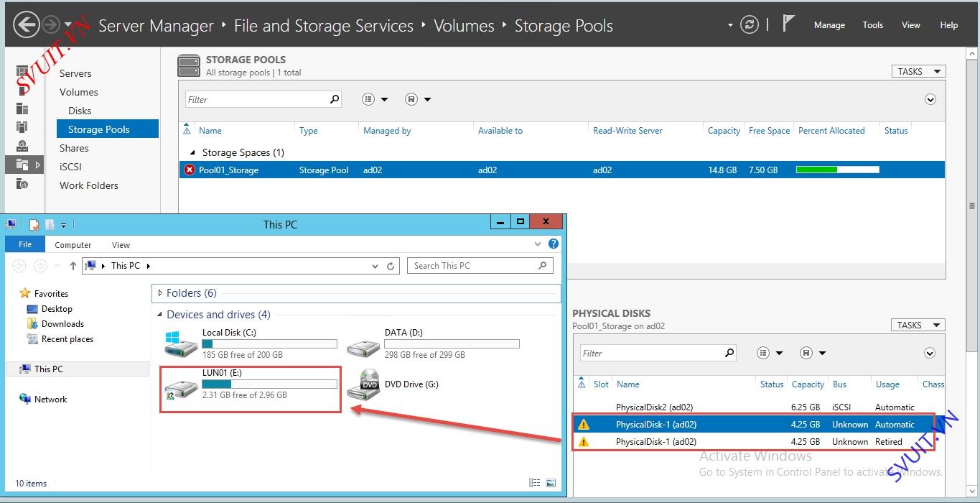
Task: Expand the Folders (6) section
Action: [160, 293]
